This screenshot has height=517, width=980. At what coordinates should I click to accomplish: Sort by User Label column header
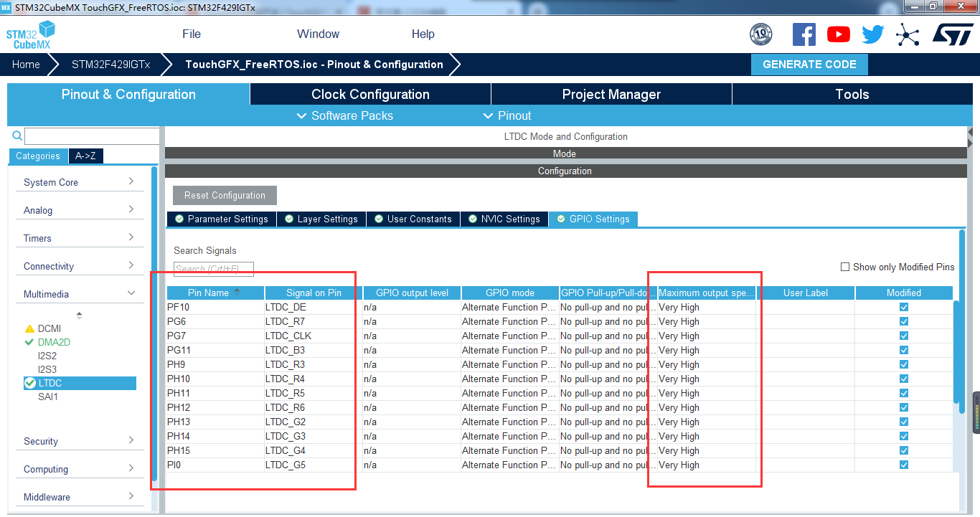(806, 293)
